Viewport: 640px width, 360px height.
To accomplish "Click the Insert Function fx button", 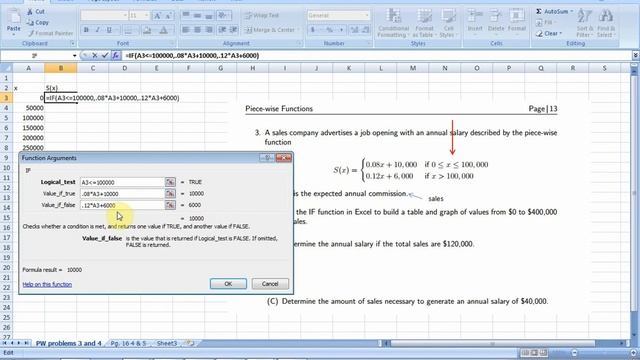I will [116, 56].
